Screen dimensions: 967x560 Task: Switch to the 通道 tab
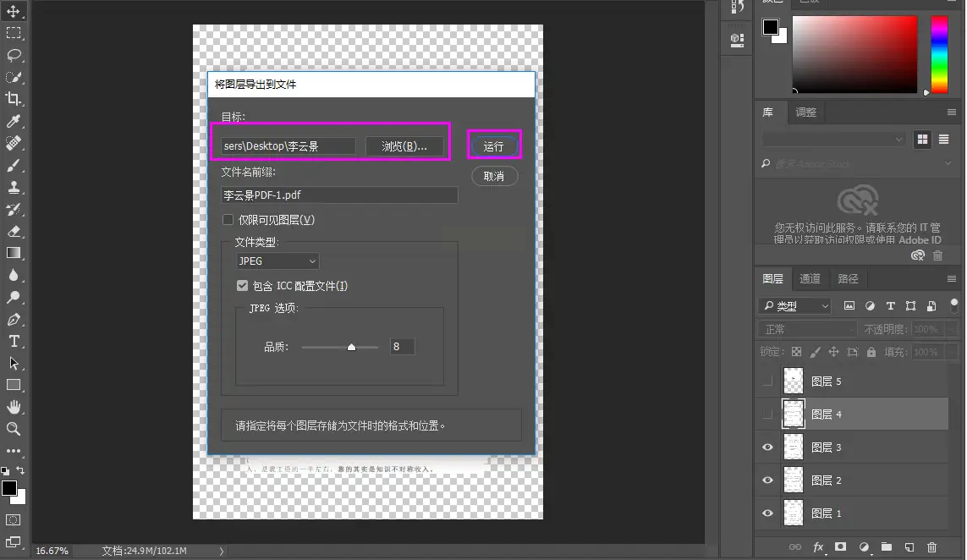810,279
